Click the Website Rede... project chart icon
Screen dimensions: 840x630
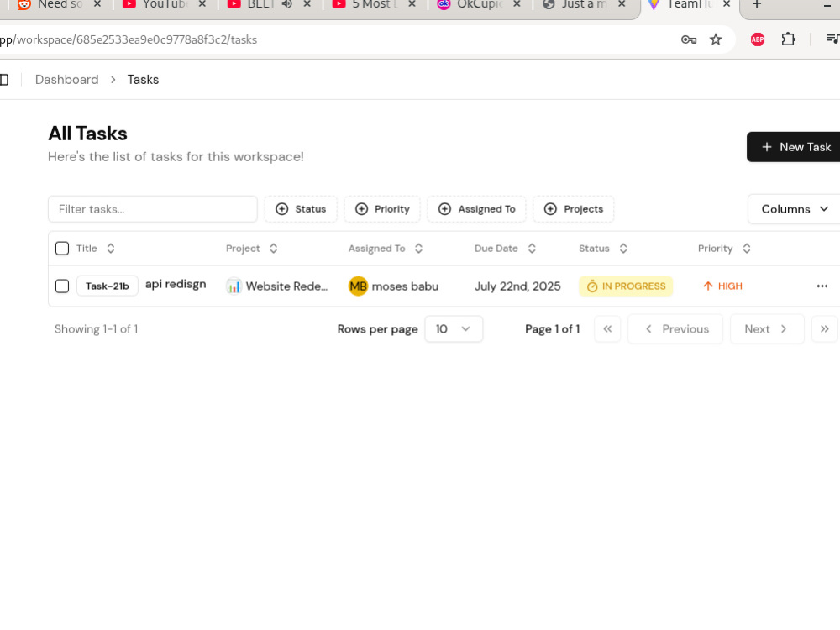[x=234, y=286]
